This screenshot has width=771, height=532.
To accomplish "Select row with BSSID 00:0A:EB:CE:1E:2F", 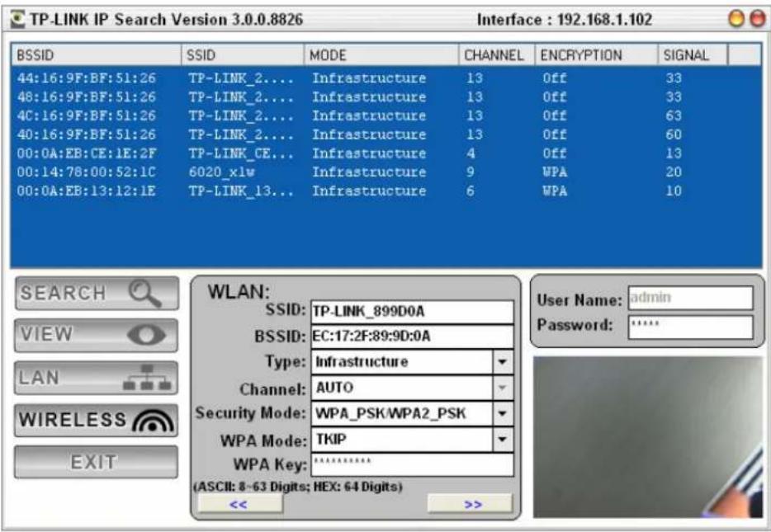I will click(x=386, y=153).
